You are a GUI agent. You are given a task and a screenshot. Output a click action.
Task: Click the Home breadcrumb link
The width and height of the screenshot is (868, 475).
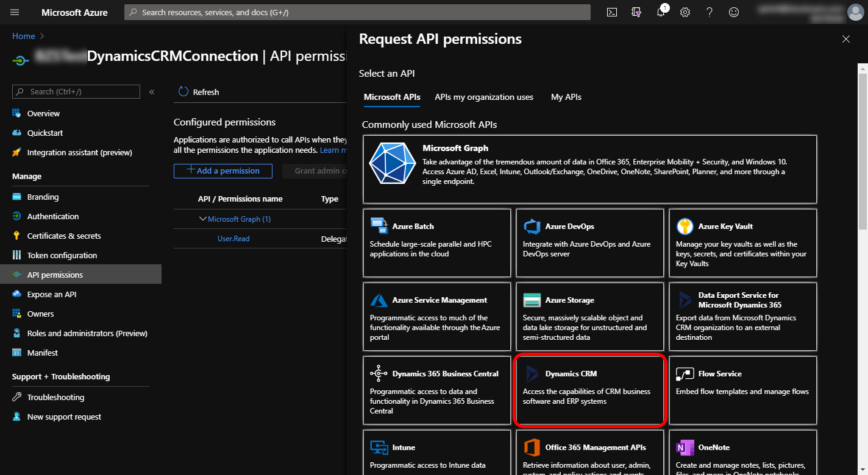[x=24, y=36]
